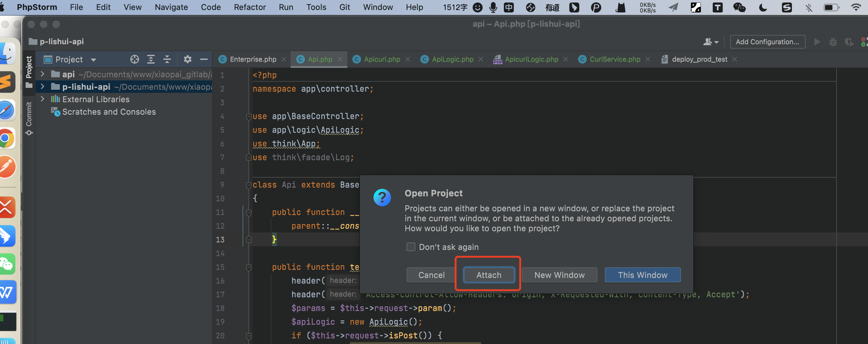Switch to ApicurlLogic.php tab
Image resolution: width=868 pixels, height=344 pixels.
pos(531,59)
